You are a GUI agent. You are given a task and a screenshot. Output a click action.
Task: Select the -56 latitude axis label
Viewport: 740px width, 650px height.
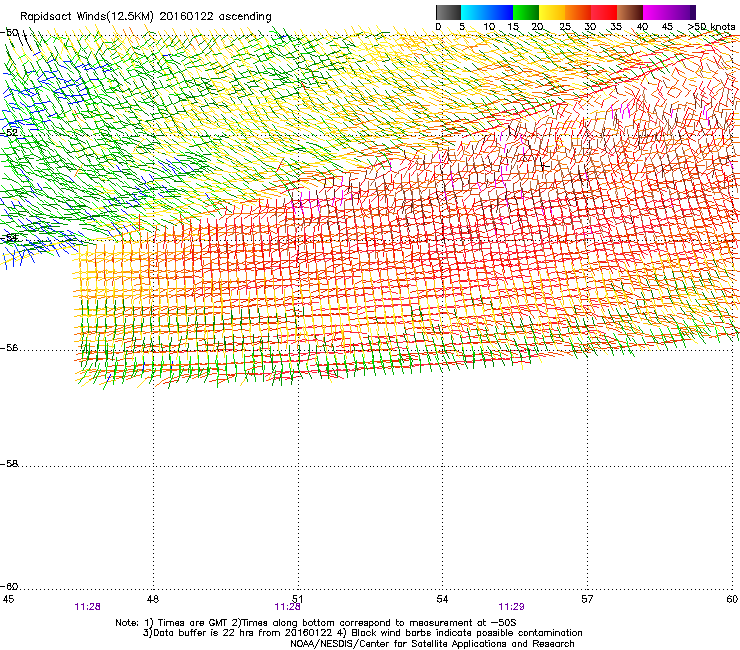click(9, 348)
